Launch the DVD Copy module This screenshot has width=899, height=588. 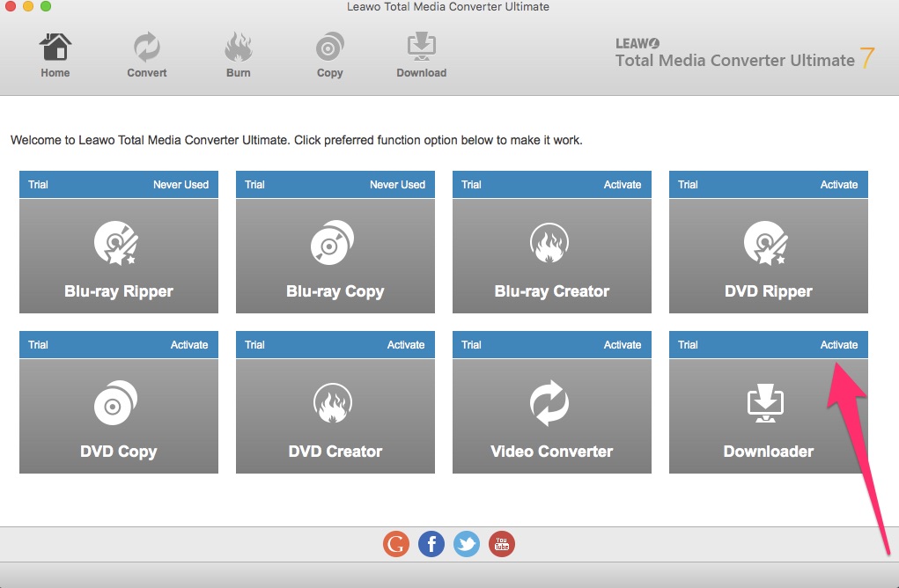pyautogui.click(x=119, y=415)
